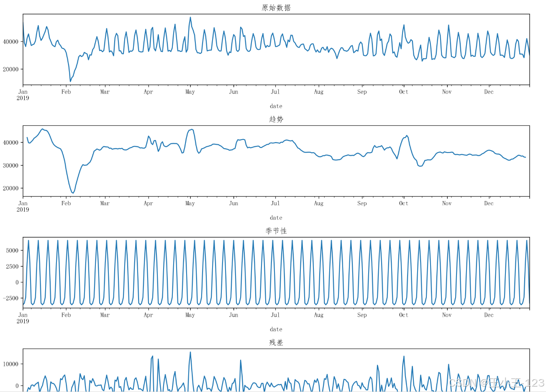
Task: Click the tallest May spike in 残差 line
Action: click(x=190, y=352)
